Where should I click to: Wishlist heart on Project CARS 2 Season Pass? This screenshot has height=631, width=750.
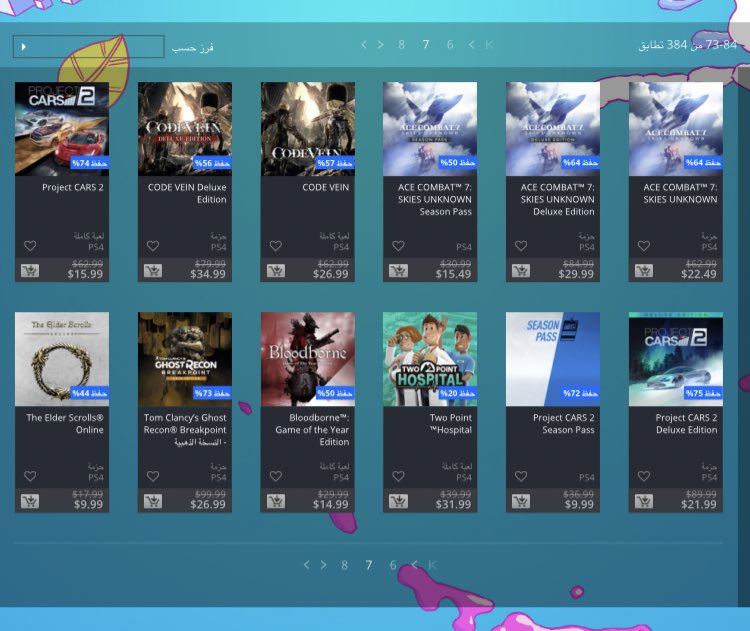[521, 476]
